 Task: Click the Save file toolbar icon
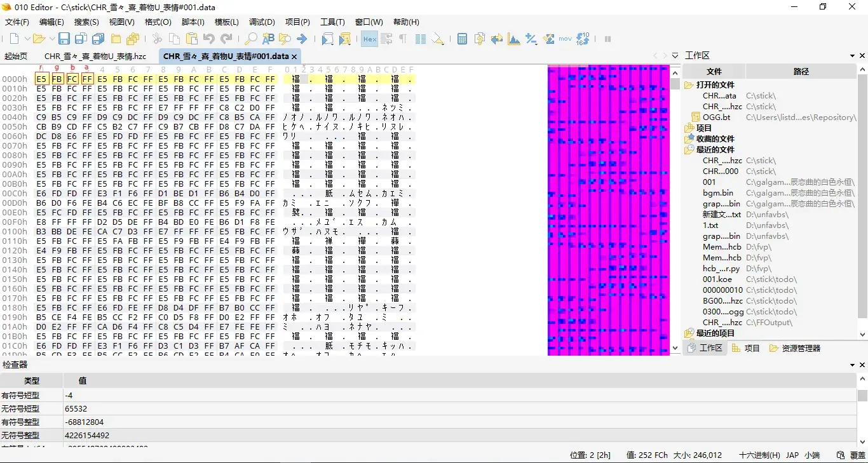(64, 39)
